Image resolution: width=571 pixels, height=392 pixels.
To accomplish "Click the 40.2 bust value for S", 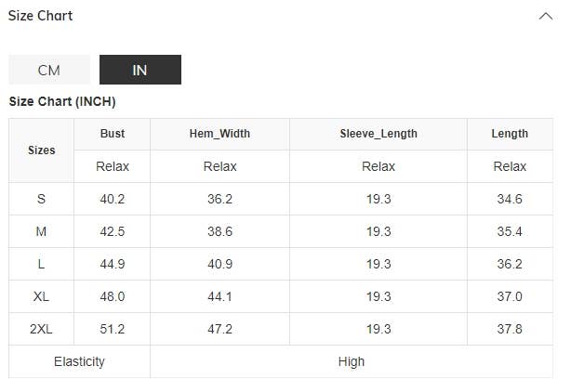I will pyautogui.click(x=113, y=199).
